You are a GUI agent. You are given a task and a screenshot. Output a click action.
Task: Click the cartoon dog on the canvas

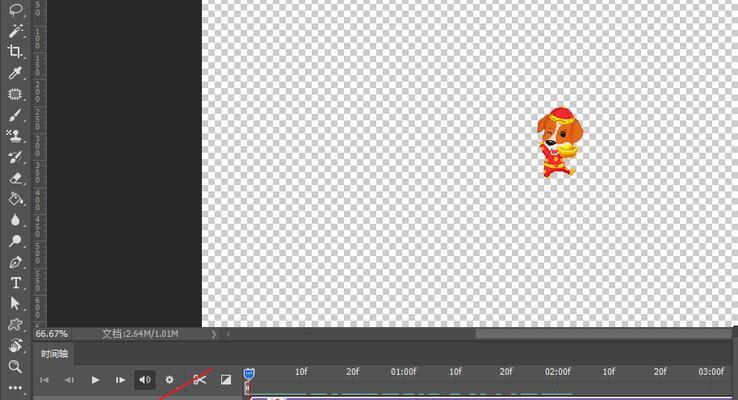(x=560, y=143)
